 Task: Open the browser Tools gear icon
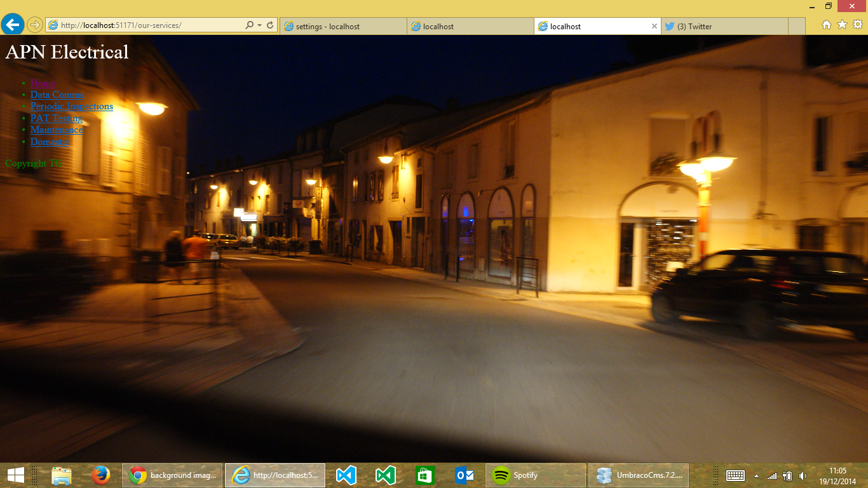pyautogui.click(x=857, y=25)
